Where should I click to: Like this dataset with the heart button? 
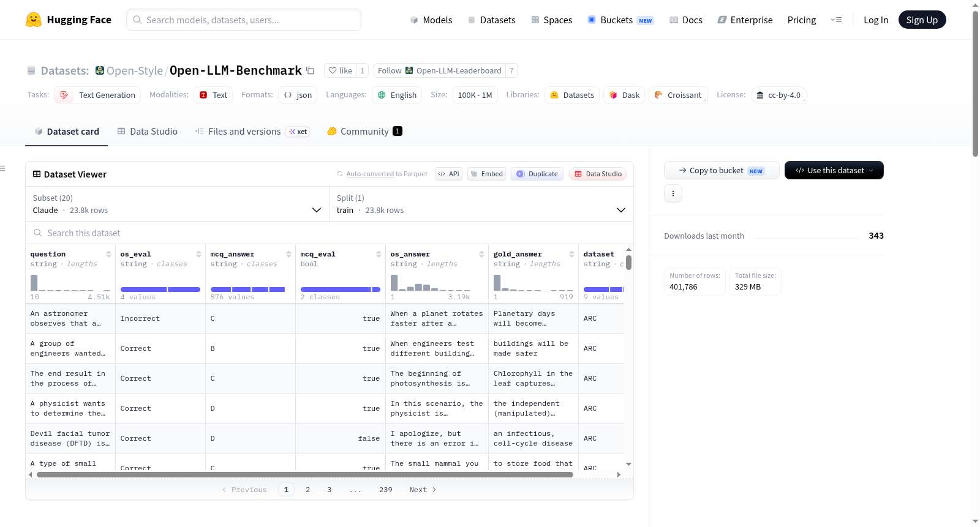pos(340,70)
